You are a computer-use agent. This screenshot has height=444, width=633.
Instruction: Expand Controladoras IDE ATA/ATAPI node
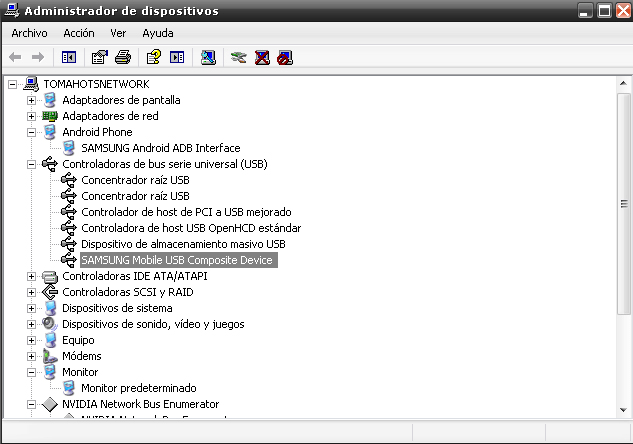tap(31, 276)
